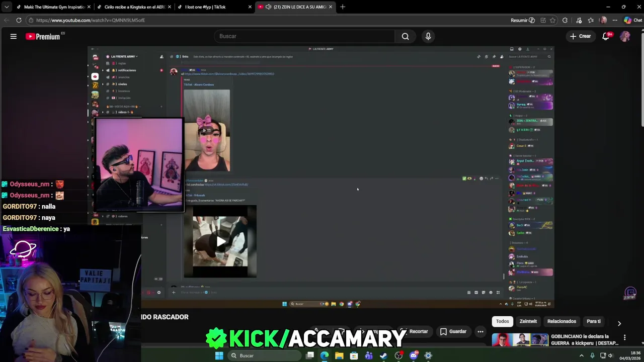
Task: Open Teams from the taskbar
Action: [x=369, y=355]
